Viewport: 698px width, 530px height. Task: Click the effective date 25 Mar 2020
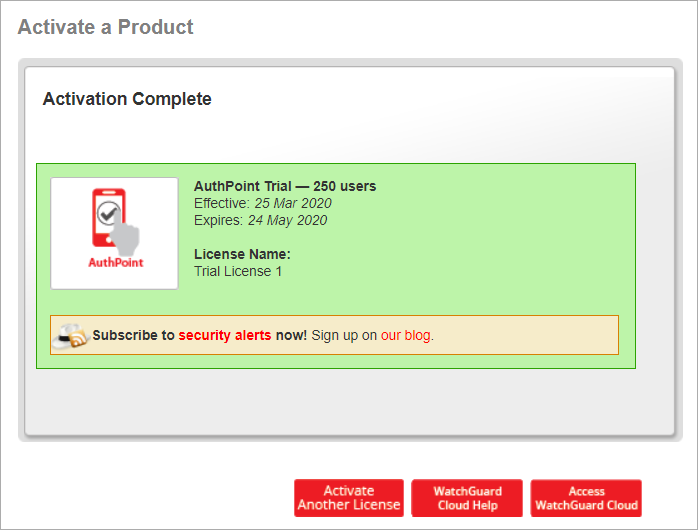[x=292, y=203]
